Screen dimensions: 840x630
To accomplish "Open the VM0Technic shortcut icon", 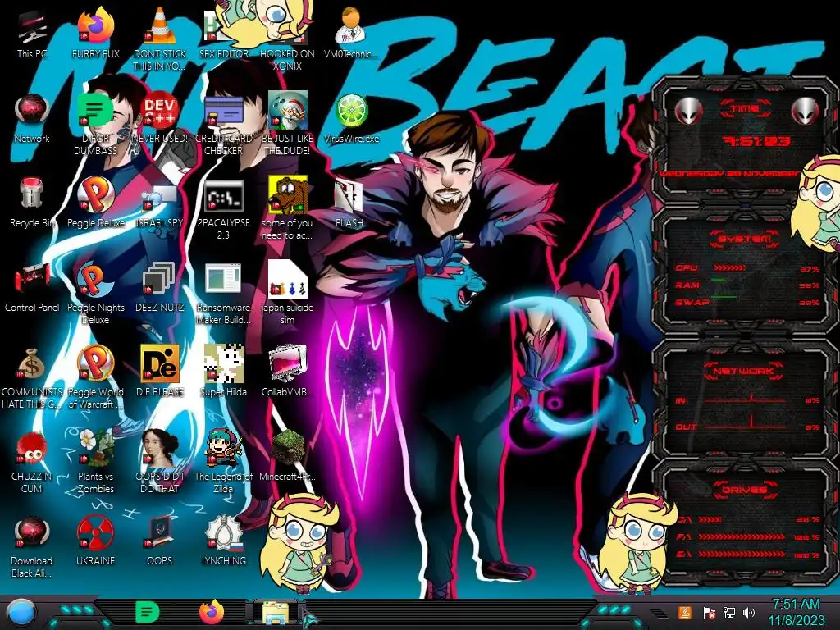I will tap(351, 27).
